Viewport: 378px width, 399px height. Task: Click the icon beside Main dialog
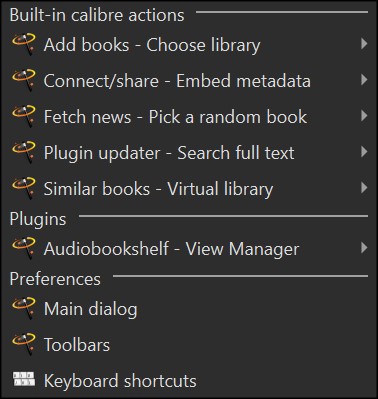click(x=24, y=308)
